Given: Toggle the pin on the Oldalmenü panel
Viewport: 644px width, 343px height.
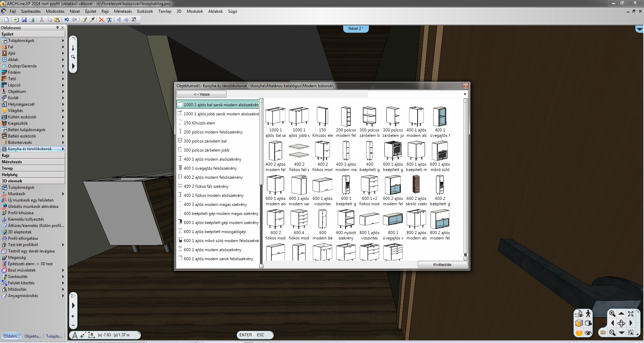Looking at the screenshot, I should pyautogui.click(x=57, y=27).
